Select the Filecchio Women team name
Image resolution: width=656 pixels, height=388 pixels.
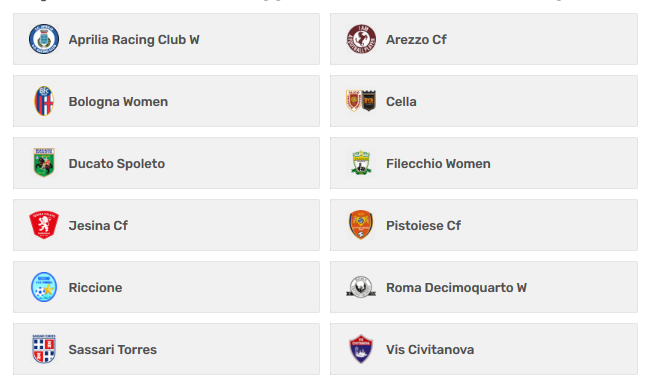[x=438, y=163]
